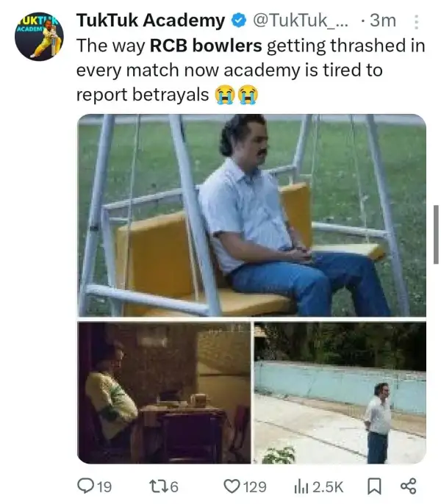Open the three-dot more options menu
Screen dimensions: 441x504
coord(416,22)
